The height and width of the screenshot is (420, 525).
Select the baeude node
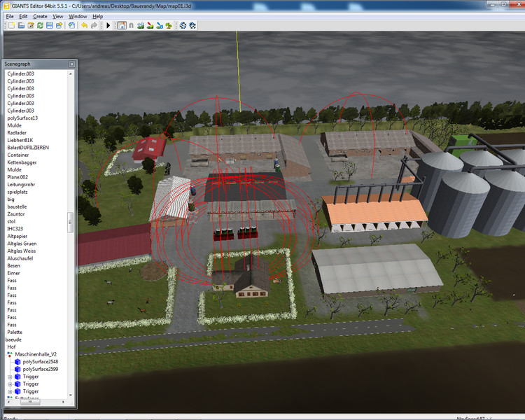13,339
